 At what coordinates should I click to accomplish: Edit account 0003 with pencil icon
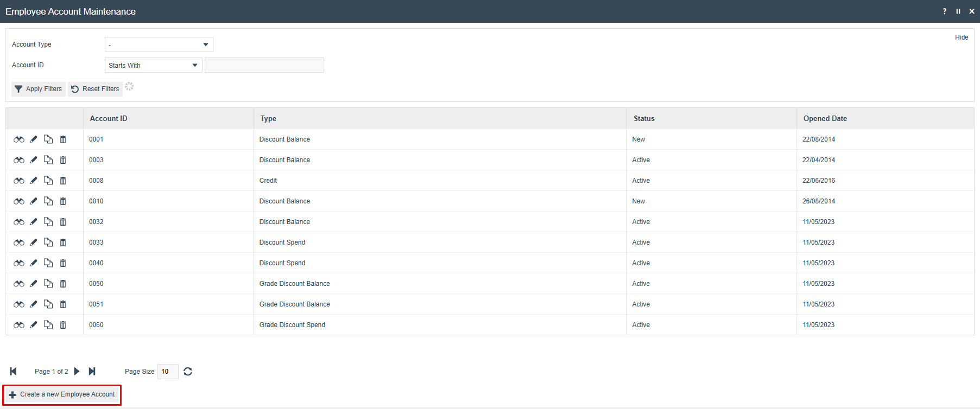pos(34,160)
